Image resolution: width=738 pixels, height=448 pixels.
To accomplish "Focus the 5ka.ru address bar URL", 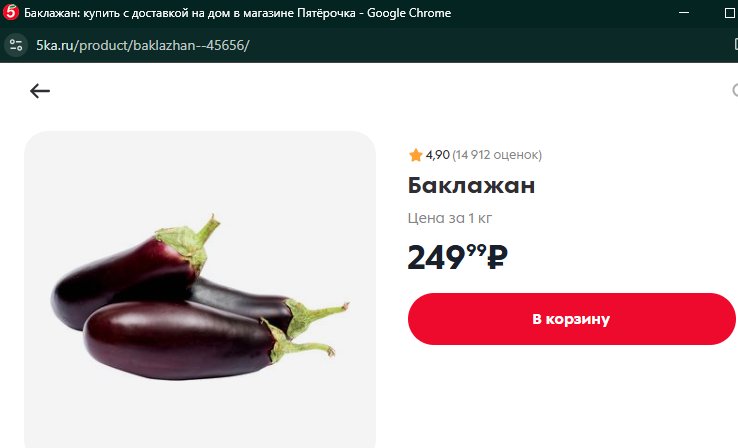I will (143, 45).
